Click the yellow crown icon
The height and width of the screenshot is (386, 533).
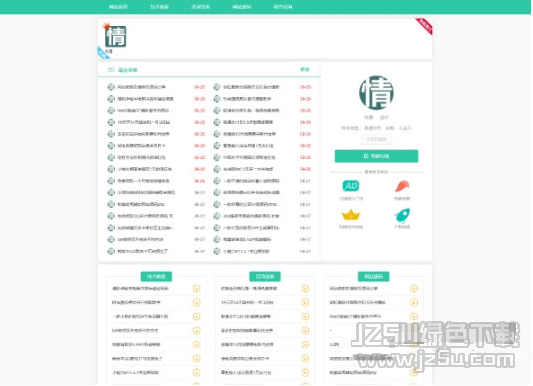[x=351, y=215]
